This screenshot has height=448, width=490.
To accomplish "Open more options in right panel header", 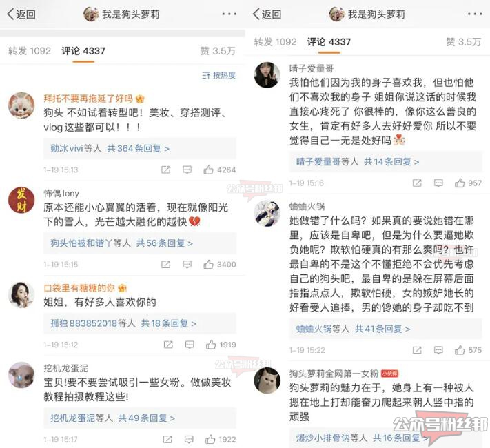I will point(475,14).
